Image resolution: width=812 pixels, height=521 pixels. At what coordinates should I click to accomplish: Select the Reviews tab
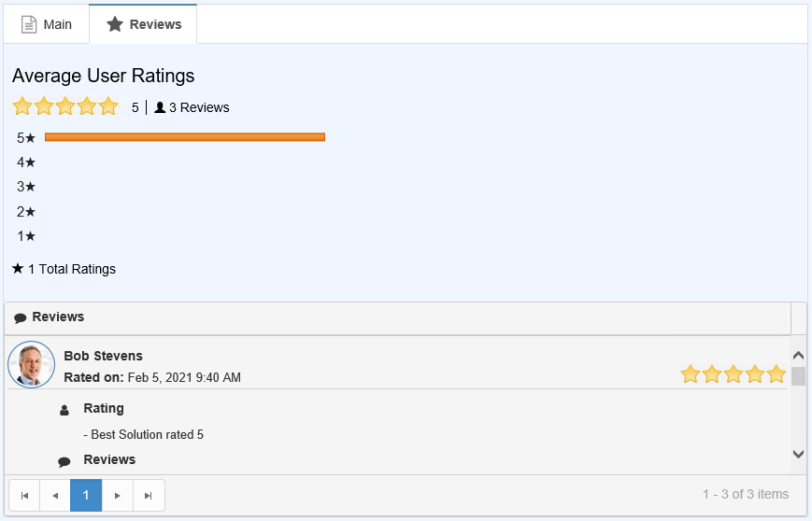click(143, 24)
